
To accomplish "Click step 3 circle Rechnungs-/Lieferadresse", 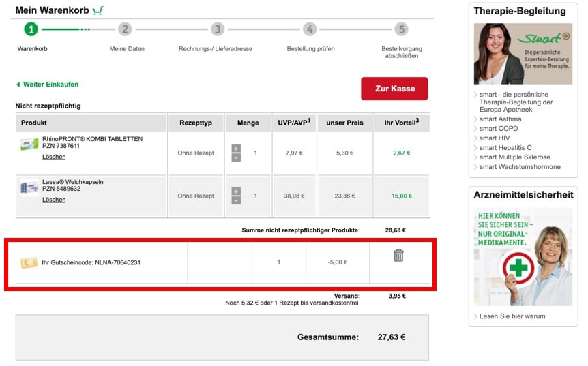I will (x=218, y=29).
